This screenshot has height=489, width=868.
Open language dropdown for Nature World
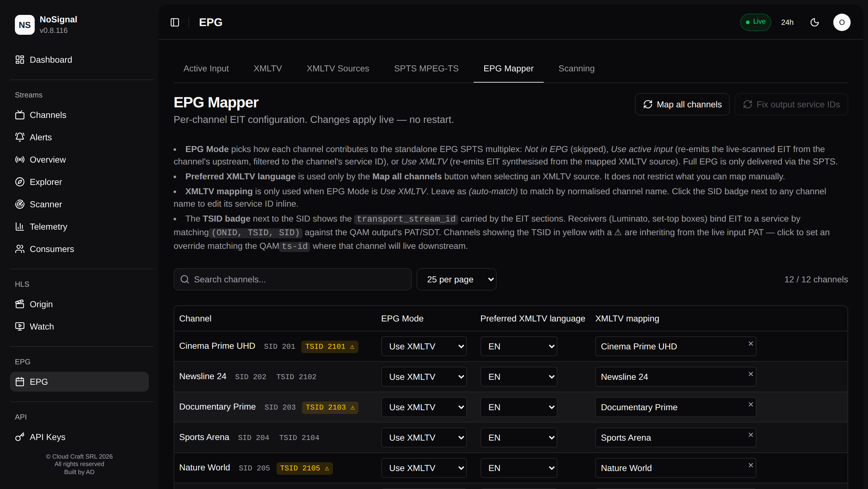tap(519, 468)
